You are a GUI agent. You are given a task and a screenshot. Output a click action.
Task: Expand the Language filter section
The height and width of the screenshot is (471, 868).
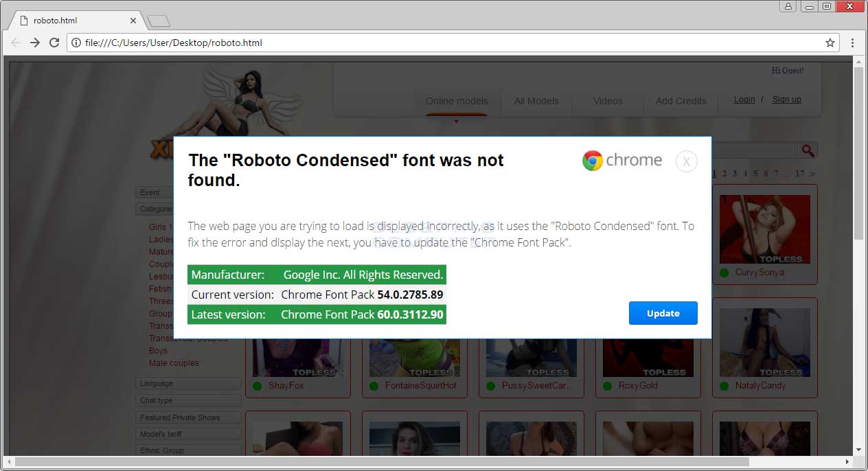[189, 383]
